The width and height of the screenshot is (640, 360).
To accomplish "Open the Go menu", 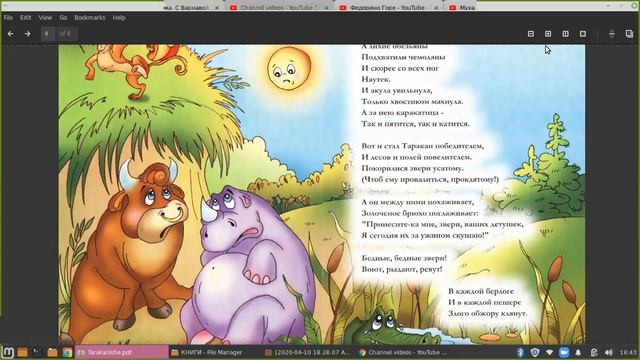I will [63, 18].
